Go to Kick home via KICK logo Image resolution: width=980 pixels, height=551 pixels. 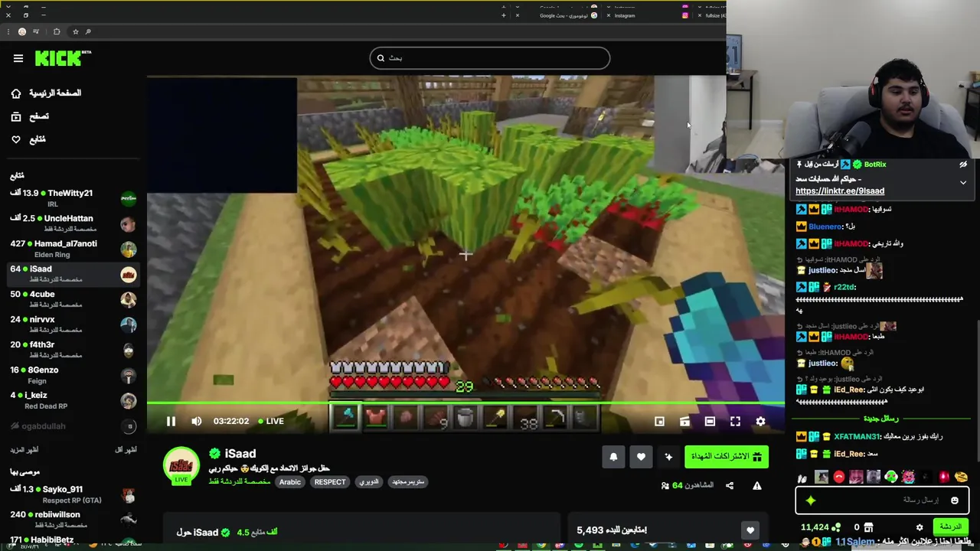pos(63,58)
